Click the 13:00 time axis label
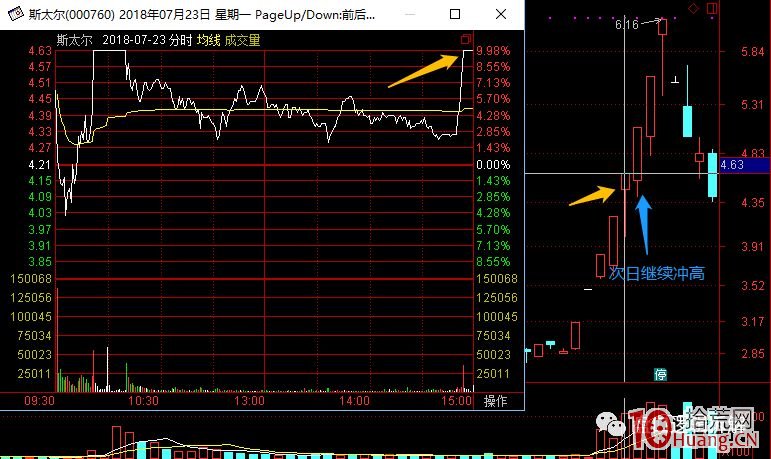Image resolution: width=771 pixels, height=459 pixels. (x=249, y=401)
